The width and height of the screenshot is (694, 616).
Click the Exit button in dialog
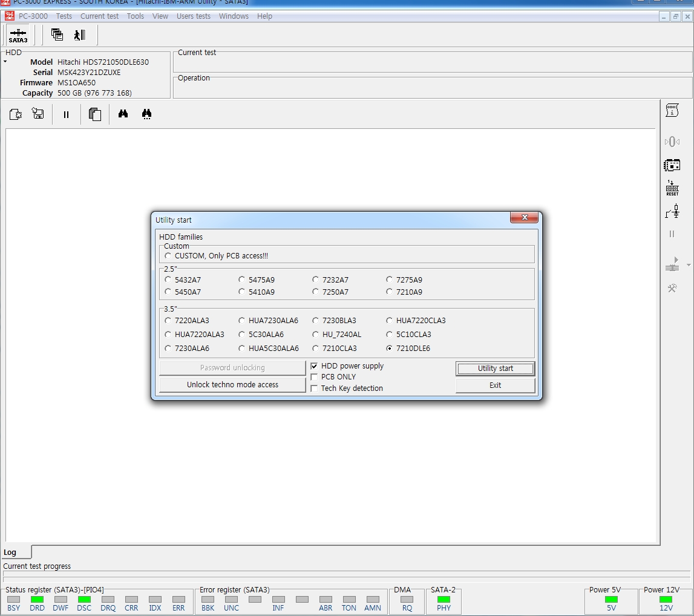pos(496,385)
